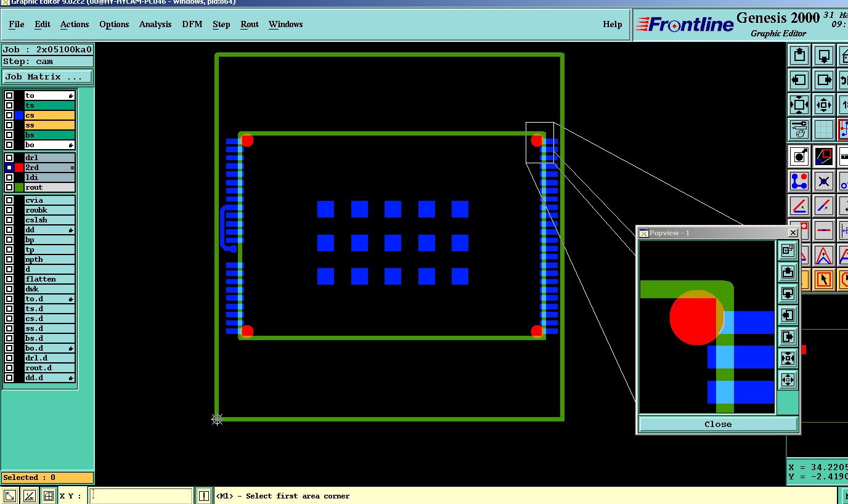Image resolution: width=848 pixels, height=504 pixels.
Task: Pan up using main toolbar arrow icon
Action: [799, 55]
